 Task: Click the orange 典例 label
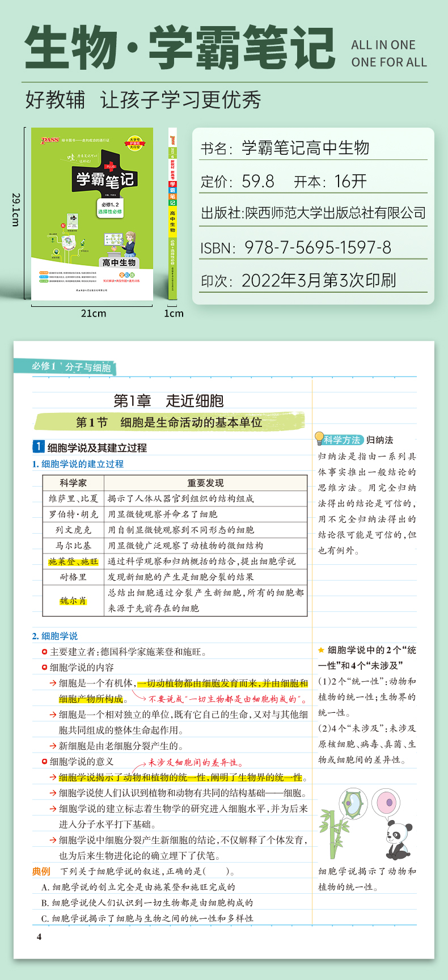pos(41,871)
